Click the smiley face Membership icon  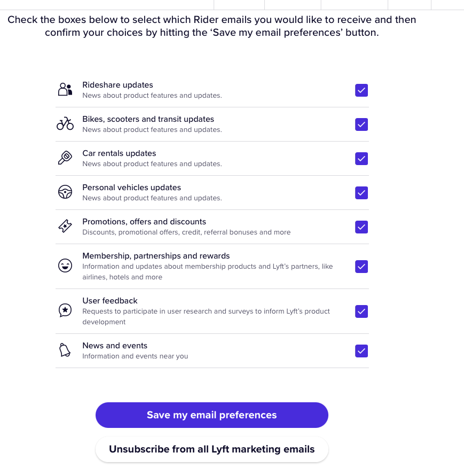65,266
